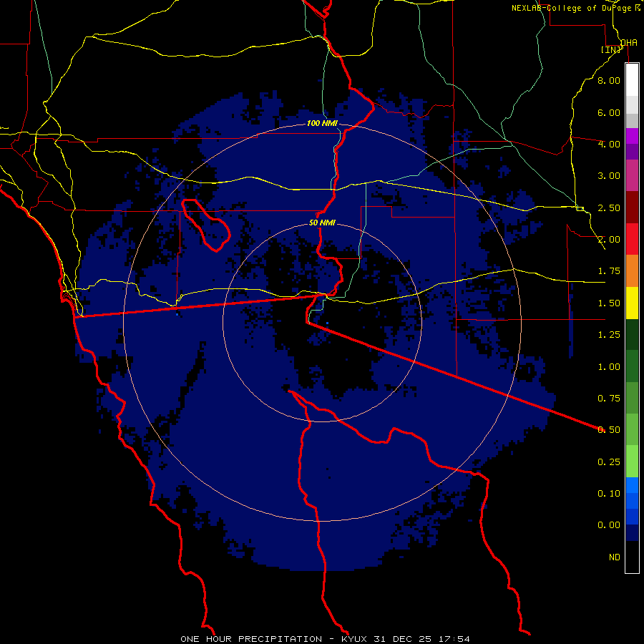Select the '2.50' legend label
644x644 pixels.
(x=609, y=208)
